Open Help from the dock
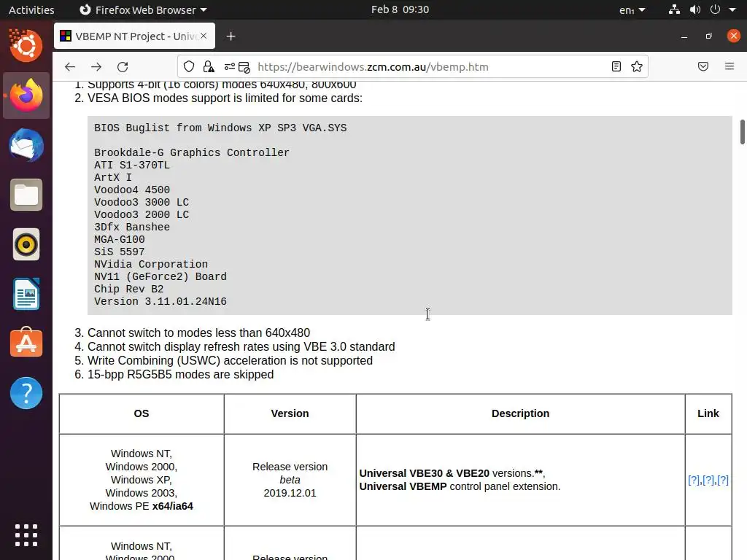This screenshot has width=747, height=560. click(x=26, y=393)
